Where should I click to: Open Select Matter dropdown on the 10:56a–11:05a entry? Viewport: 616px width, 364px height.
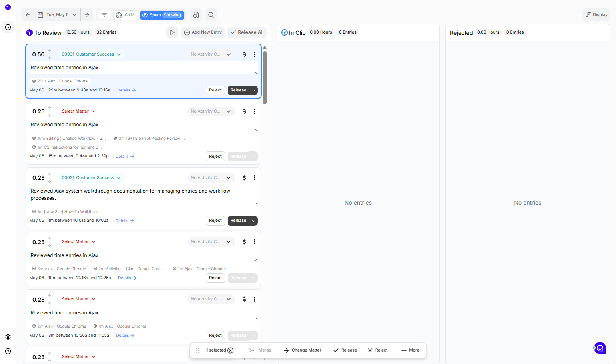pyautogui.click(x=79, y=299)
